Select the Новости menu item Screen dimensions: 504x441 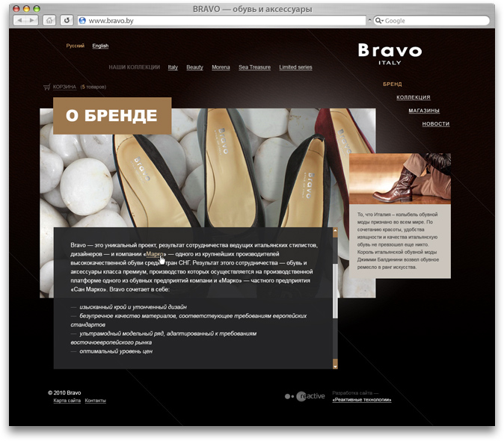click(x=436, y=123)
